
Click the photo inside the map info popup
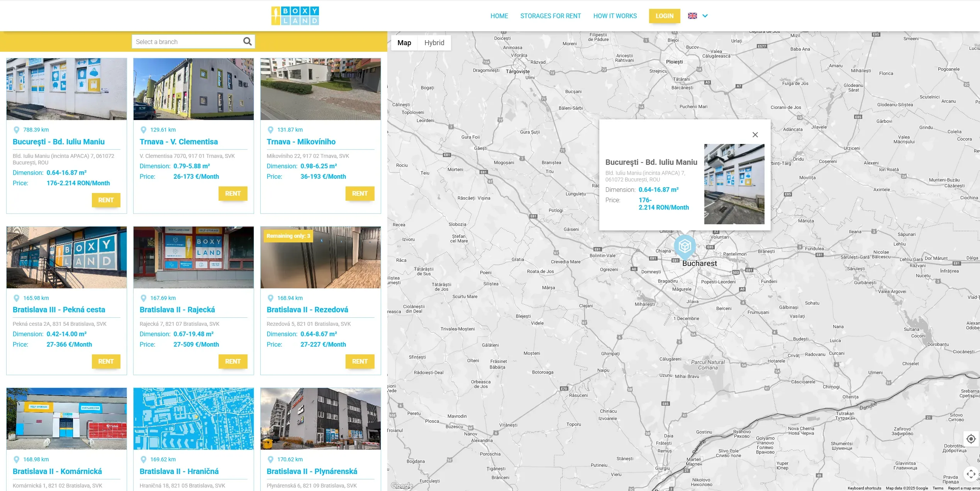click(x=734, y=184)
